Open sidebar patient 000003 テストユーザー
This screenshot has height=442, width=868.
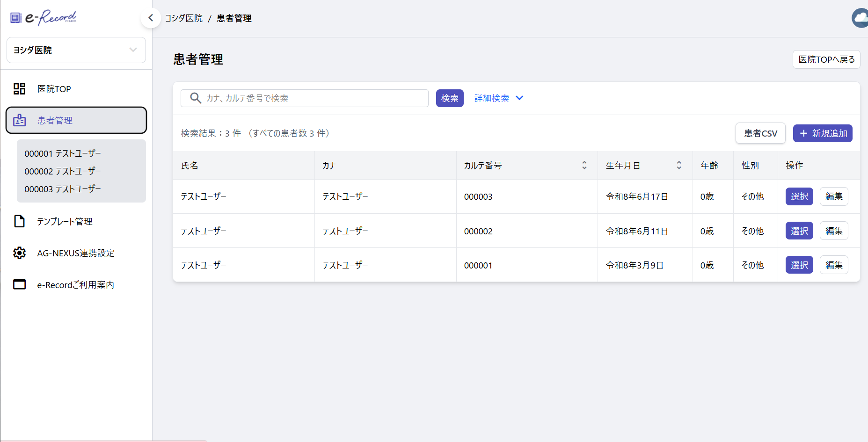click(x=63, y=189)
